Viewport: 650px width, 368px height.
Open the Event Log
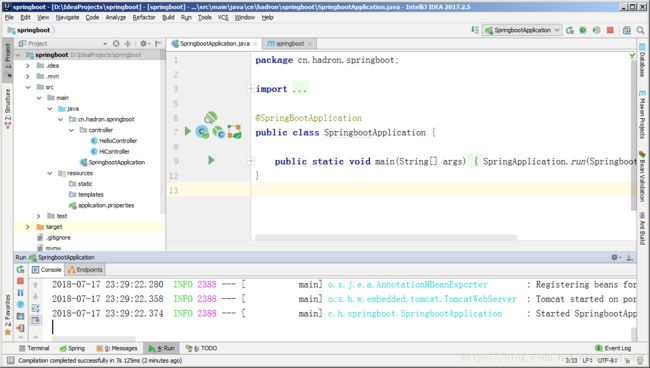pos(613,348)
